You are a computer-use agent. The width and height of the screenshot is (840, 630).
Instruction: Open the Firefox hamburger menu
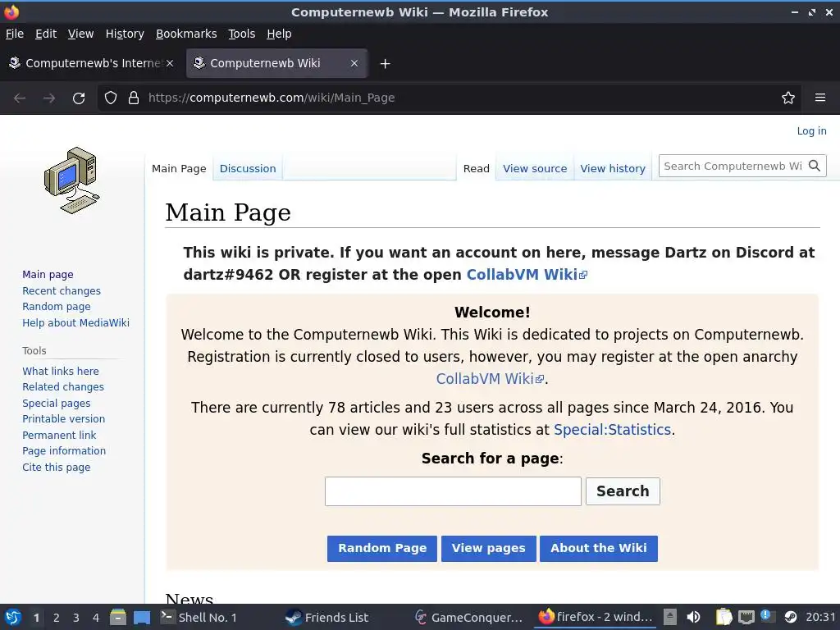click(820, 98)
